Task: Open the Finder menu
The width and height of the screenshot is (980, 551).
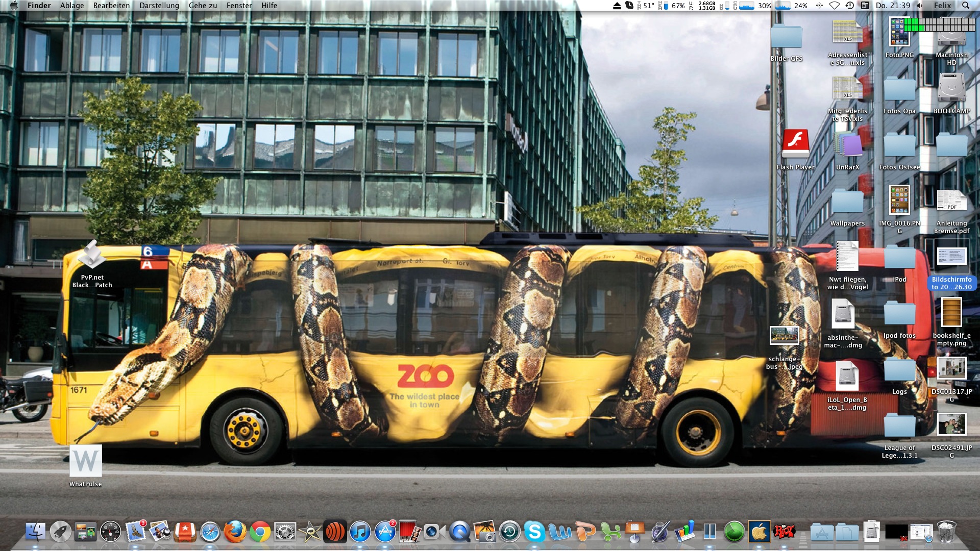Action: 39,6
